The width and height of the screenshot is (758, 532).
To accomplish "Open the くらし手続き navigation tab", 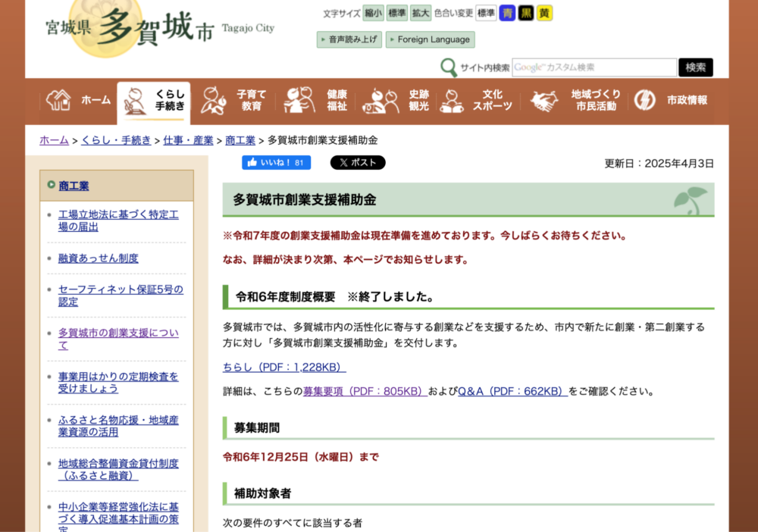I will tap(154, 102).
